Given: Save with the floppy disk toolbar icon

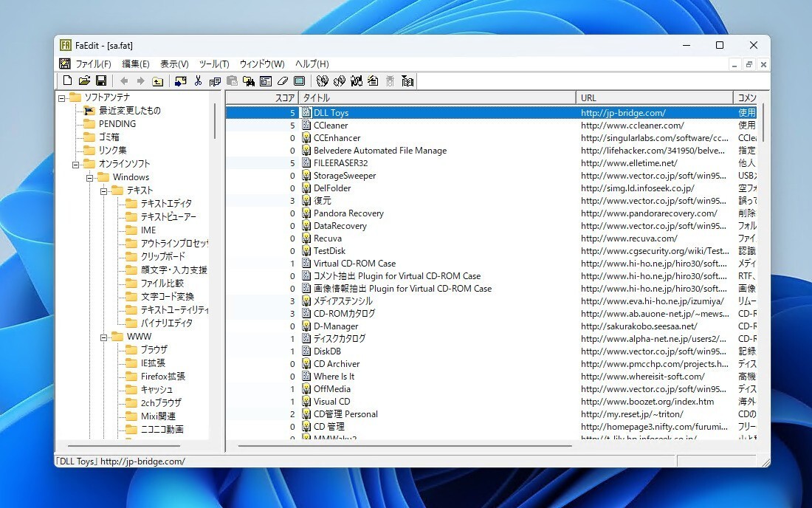Looking at the screenshot, I should (x=102, y=80).
